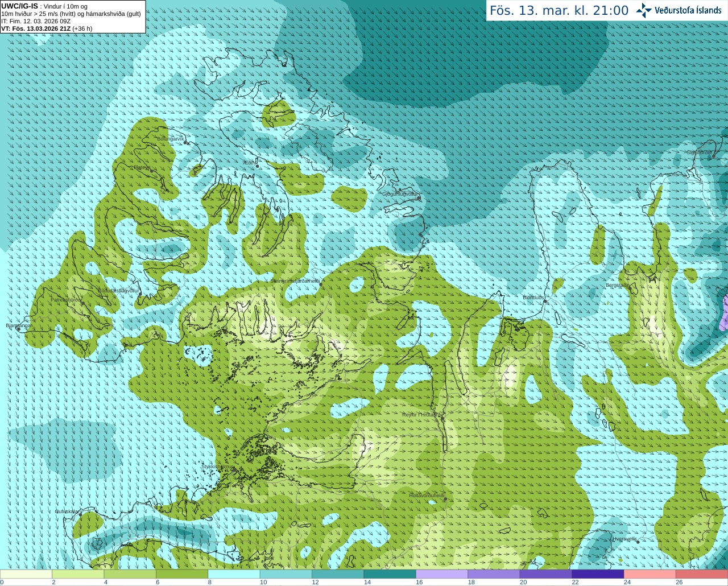Click the 14–16 m/s dark teal legend swatch
This screenshot has width=728, height=586.
(390, 574)
